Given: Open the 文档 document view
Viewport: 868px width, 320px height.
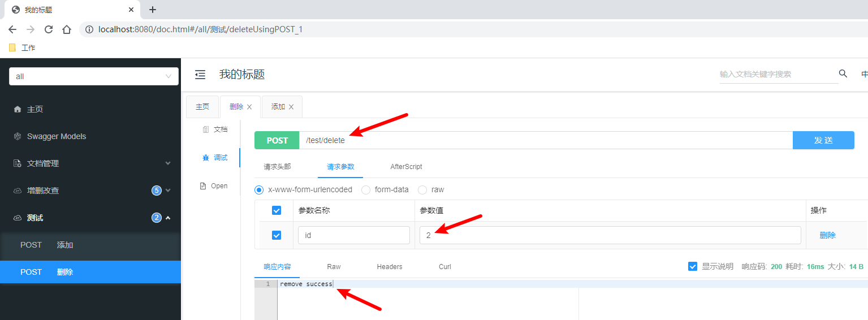Looking at the screenshot, I should (215, 129).
